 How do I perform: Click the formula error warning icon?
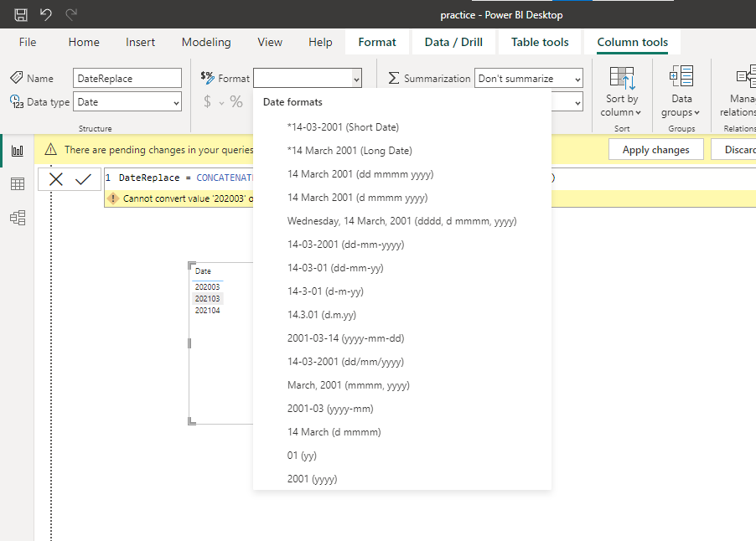tap(113, 198)
